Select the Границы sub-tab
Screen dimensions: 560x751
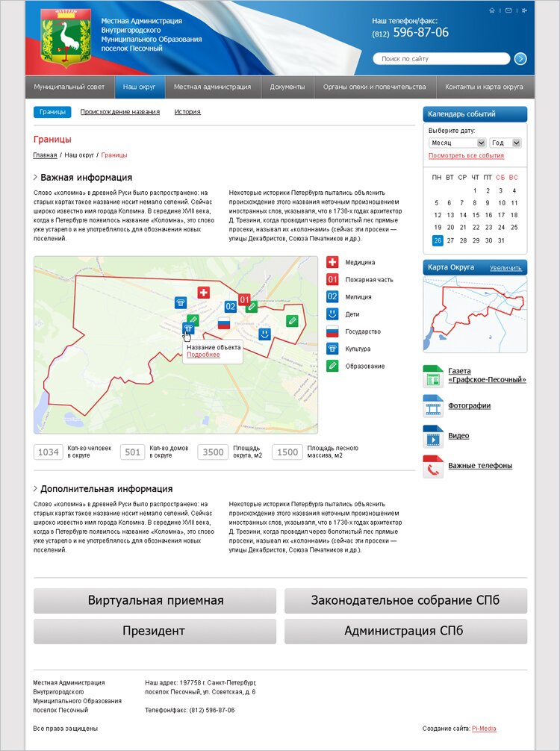52,111
